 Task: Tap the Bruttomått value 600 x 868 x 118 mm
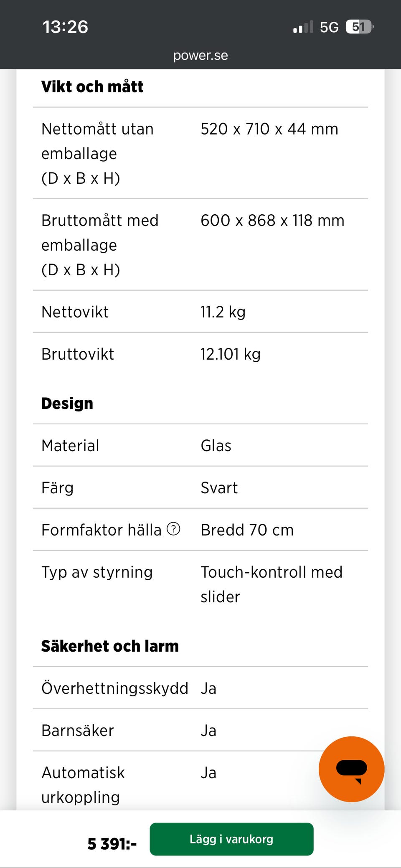click(272, 221)
